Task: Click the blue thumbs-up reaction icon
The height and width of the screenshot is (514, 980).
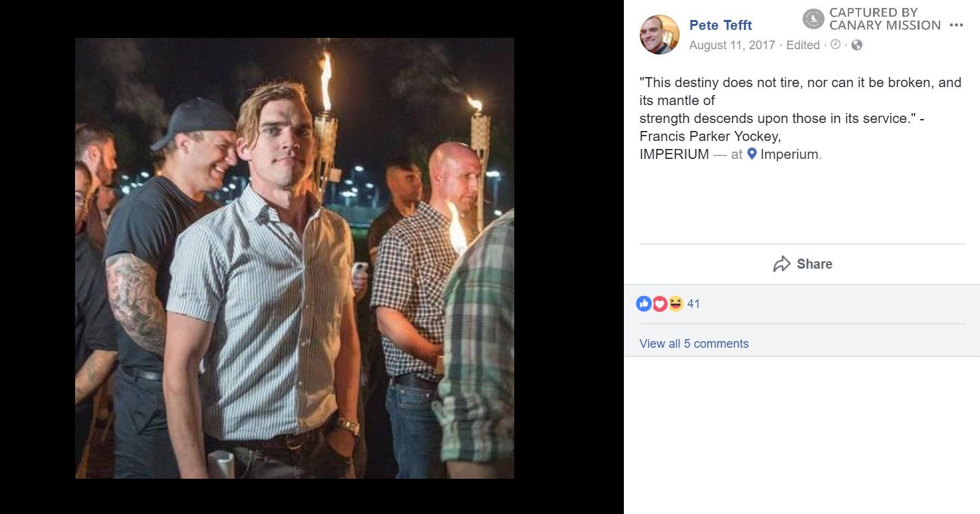Action: pos(644,303)
